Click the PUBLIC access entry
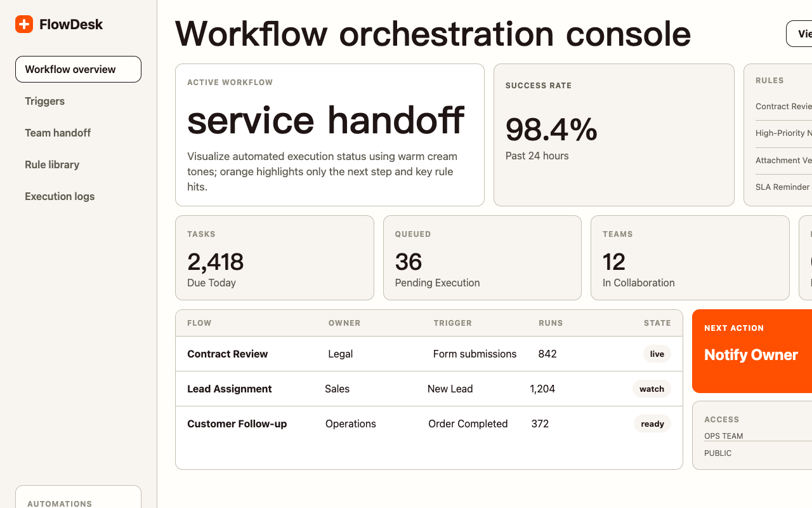Image resolution: width=812 pixels, height=508 pixels. (718, 453)
